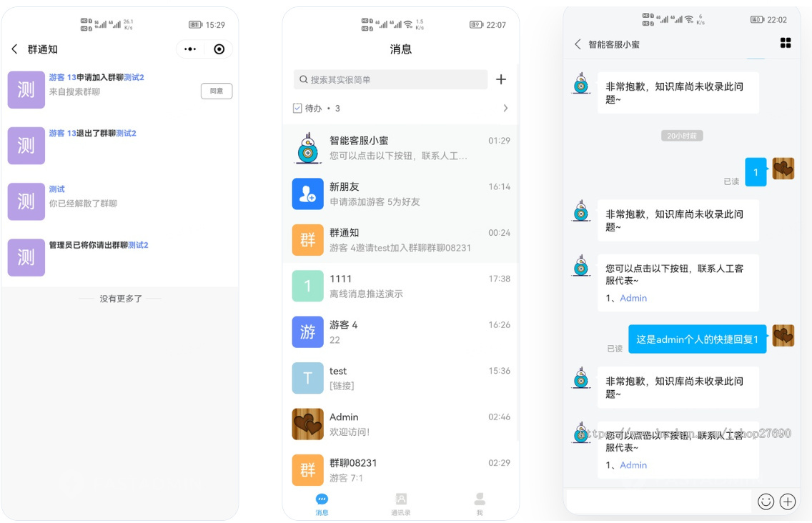Open the 新朋友 contact-add icon

point(307,194)
